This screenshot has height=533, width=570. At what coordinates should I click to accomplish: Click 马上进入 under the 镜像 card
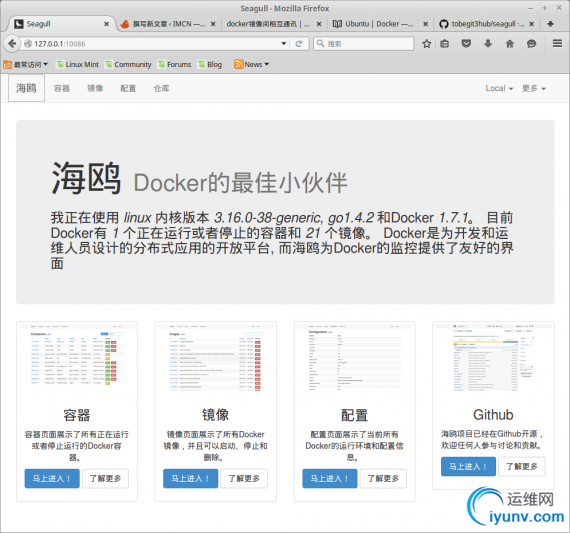coord(190,478)
